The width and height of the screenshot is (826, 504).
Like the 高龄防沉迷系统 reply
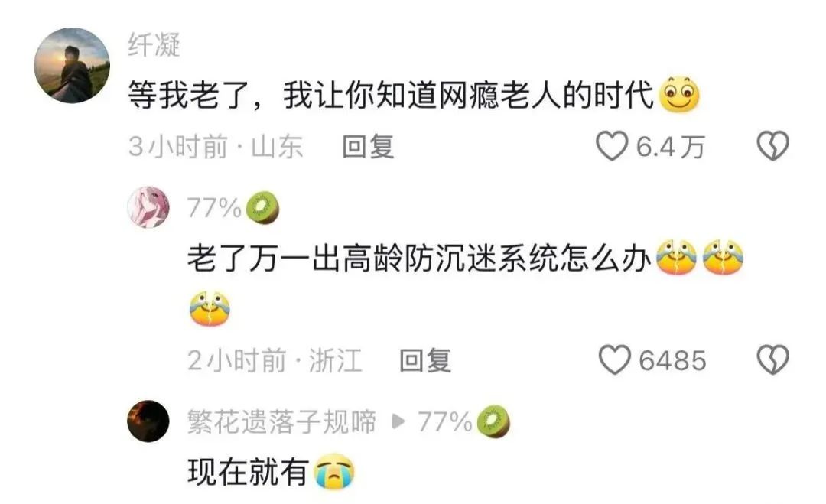[x=614, y=360]
